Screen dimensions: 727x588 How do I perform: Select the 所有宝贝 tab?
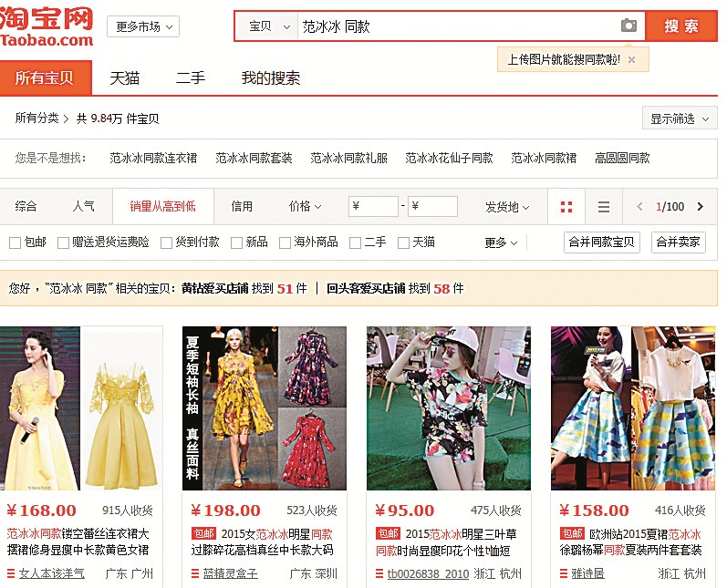coord(46,77)
